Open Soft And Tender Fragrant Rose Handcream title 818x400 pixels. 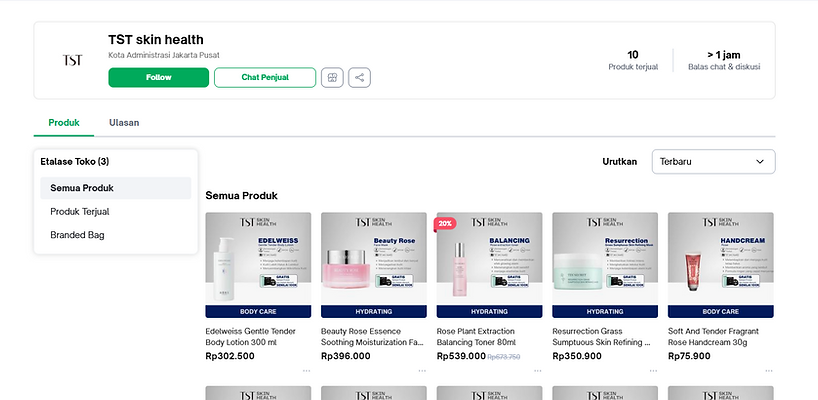tap(713, 337)
